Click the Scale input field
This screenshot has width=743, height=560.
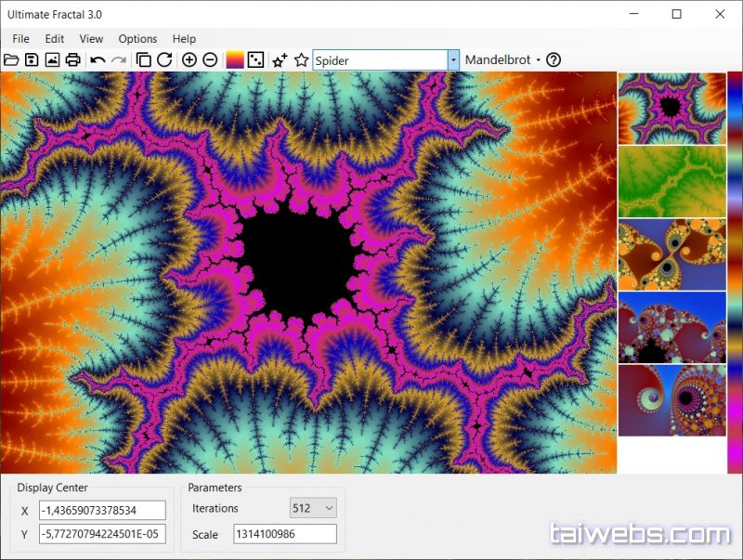pyautogui.click(x=283, y=534)
